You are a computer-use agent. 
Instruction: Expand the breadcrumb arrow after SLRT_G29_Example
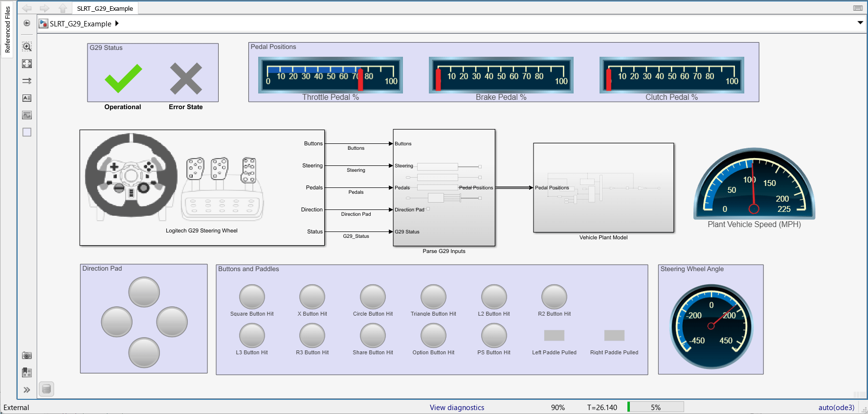(117, 23)
